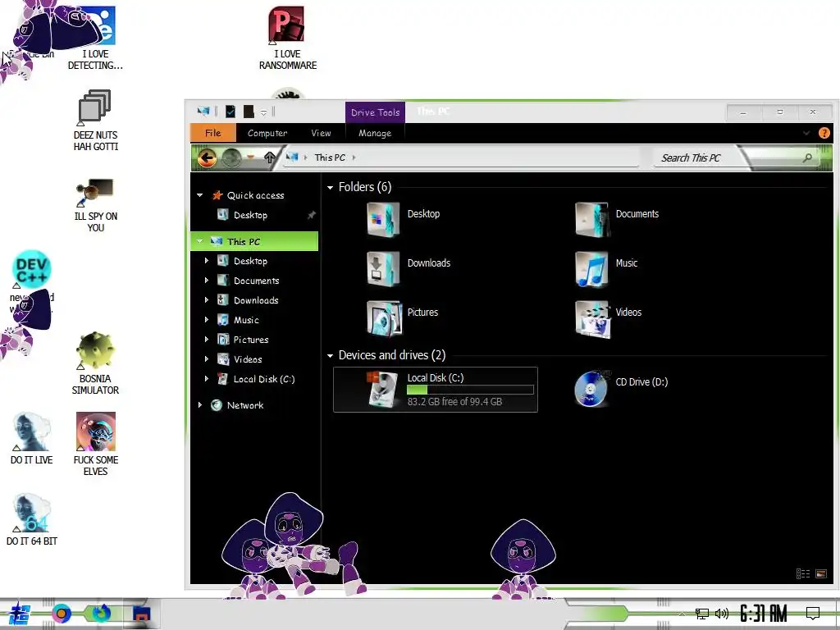Open the Manage ribbon tab
Screen dimensions: 840x630
(x=375, y=133)
